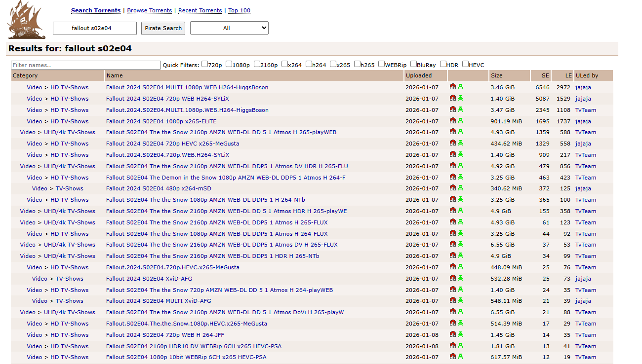The width and height of the screenshot is (642, 364).
Task: Tick the WEBRip quick filter checkbox
Action: pos(382,64)
